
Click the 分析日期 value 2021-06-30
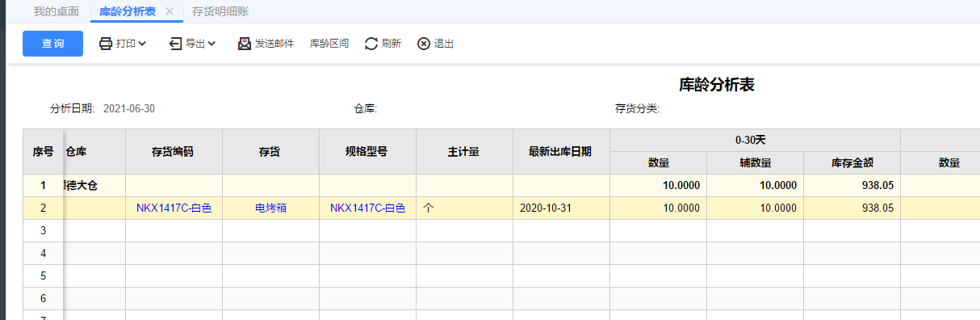pyautogui.click(x=129, y=109)
